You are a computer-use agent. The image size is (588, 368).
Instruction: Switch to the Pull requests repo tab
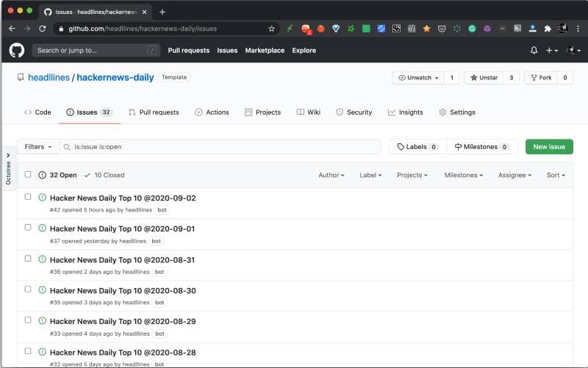(154, 112)
